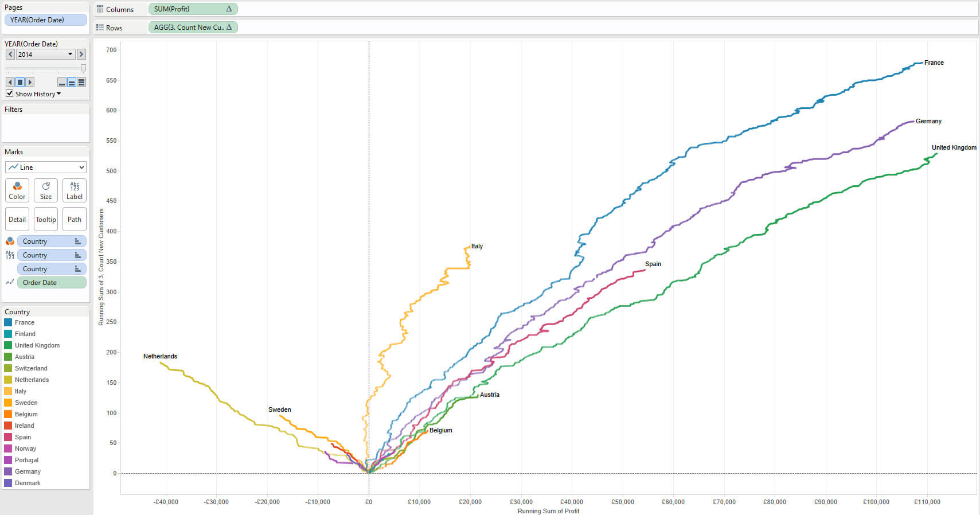This screenshot has height=515, width=980.
Task: Select the YEAR(Order Date) pill on the Pages shelf
Action: click(x=46, y=19)
